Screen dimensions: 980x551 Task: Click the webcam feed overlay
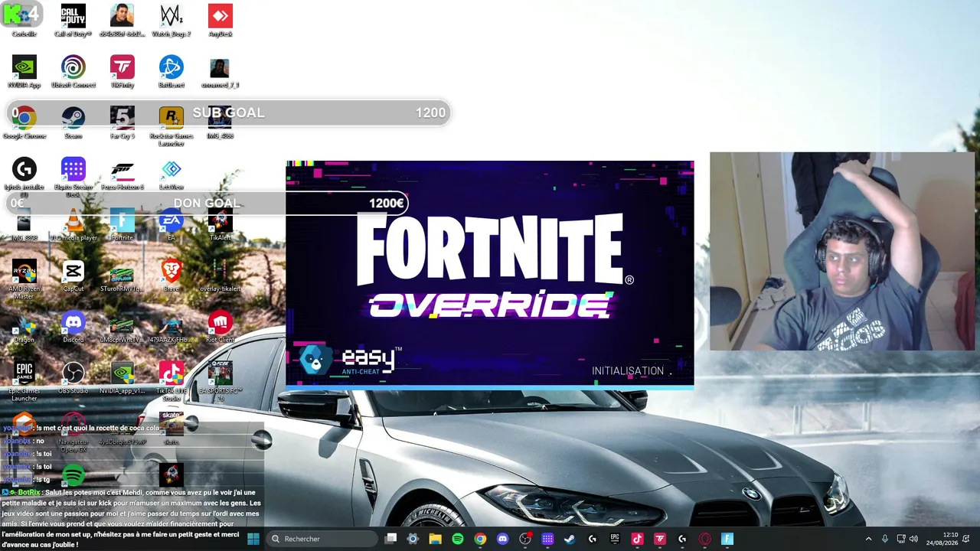click(842, 251)
